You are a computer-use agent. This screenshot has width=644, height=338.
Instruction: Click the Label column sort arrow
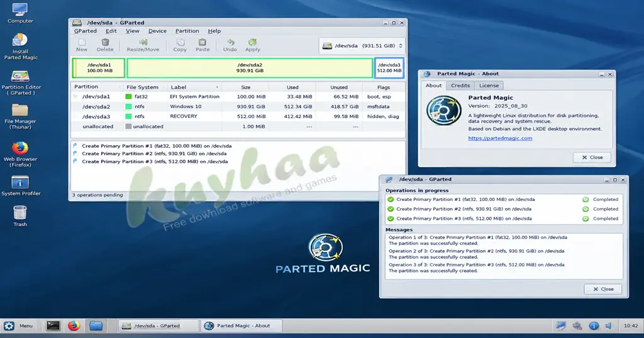coord(217,87)
